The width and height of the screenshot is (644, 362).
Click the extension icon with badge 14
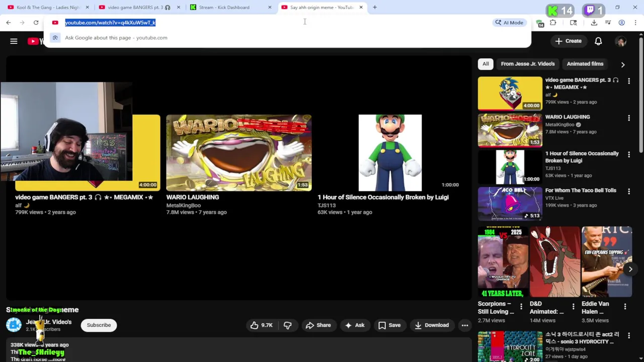coord(540,23)
